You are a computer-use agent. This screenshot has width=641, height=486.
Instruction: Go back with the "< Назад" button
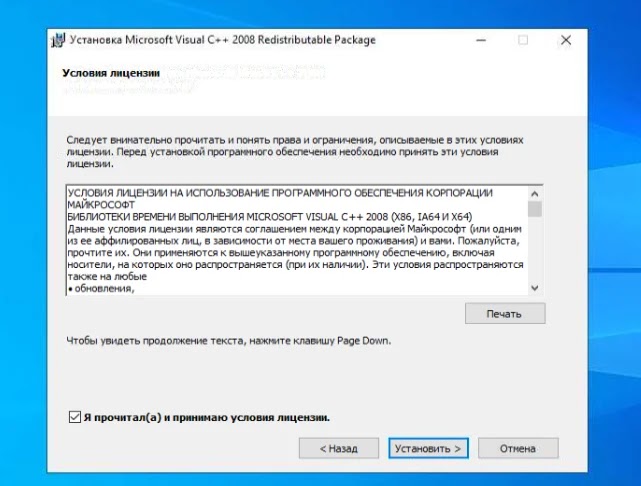(338, 448)
